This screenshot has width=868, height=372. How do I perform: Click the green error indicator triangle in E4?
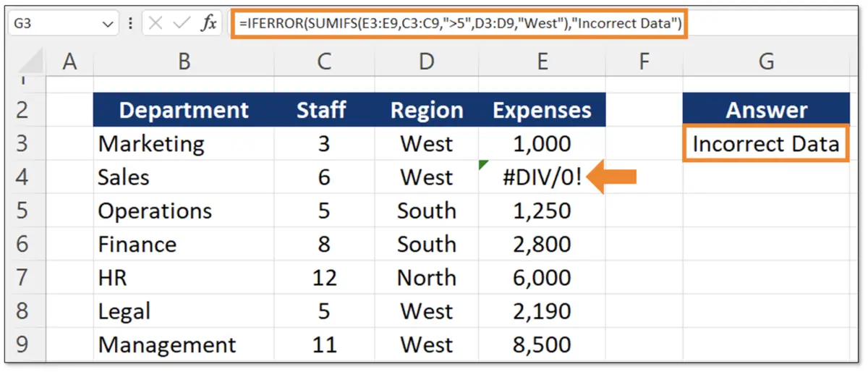click(x=483, y=165)
